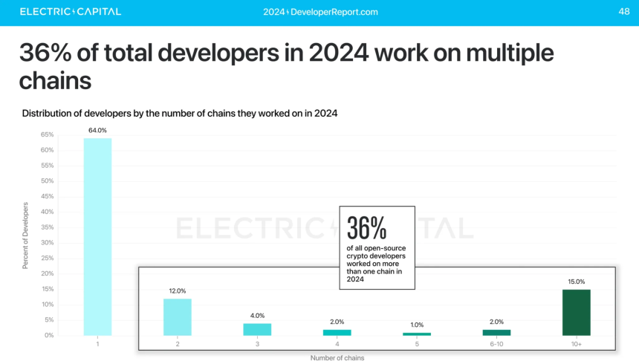639x364 pixels.
Task: Click the 'Percent of Developers' axis label
Action: pyautogui.click(x=25, y=235)
